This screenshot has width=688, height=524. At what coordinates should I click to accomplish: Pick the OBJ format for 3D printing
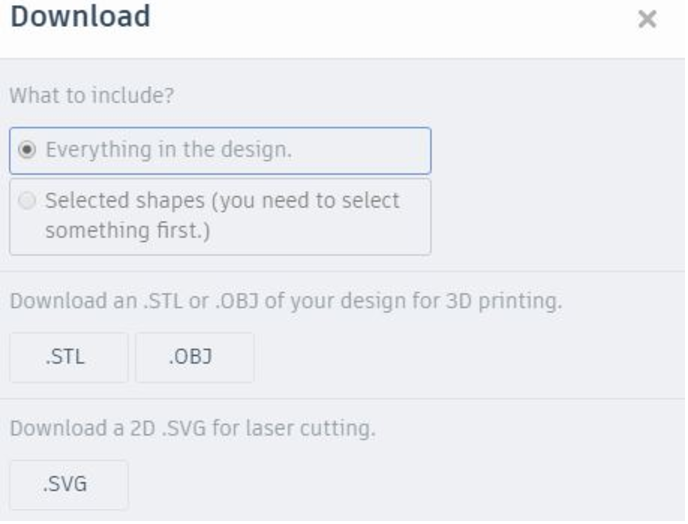point(194,358)
